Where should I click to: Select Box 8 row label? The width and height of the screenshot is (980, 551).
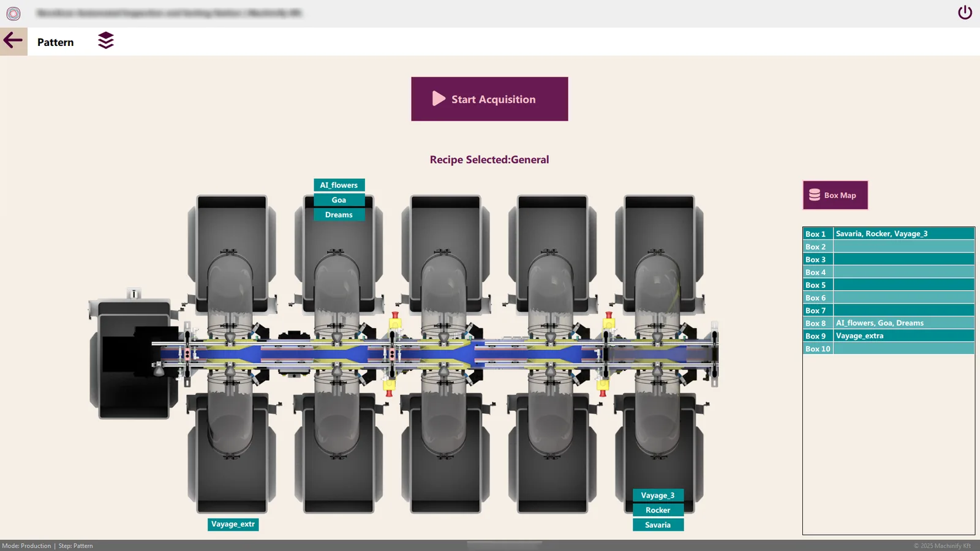[818, 323]
